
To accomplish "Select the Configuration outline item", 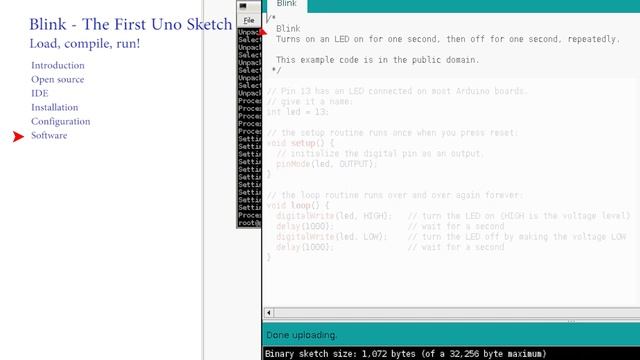I will pyautogui.click(x=61, y=122).
